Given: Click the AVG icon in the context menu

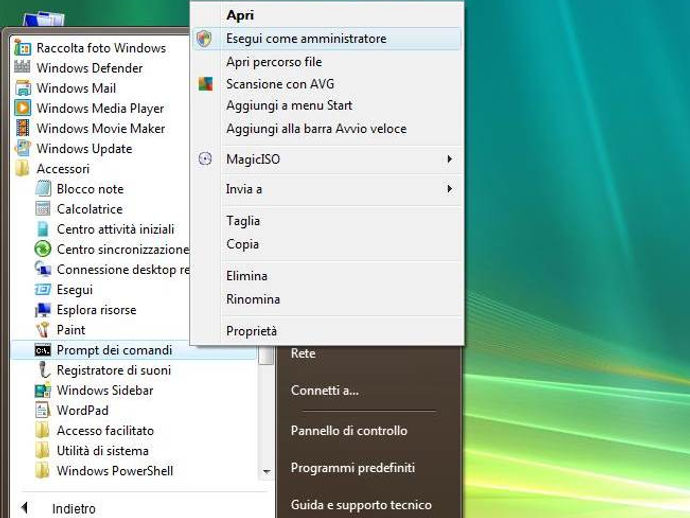Looking at the screenshot, I should [205, 84].
